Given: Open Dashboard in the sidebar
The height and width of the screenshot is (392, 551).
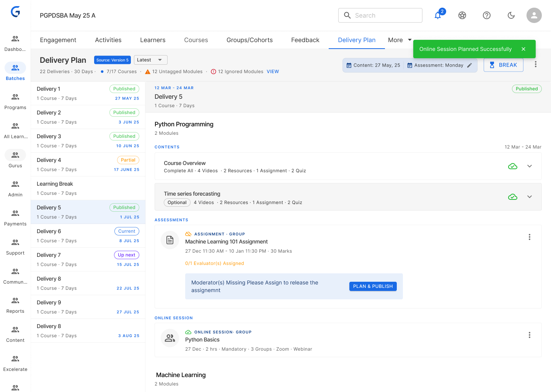Looking at the screenshot, I should 15,43.
